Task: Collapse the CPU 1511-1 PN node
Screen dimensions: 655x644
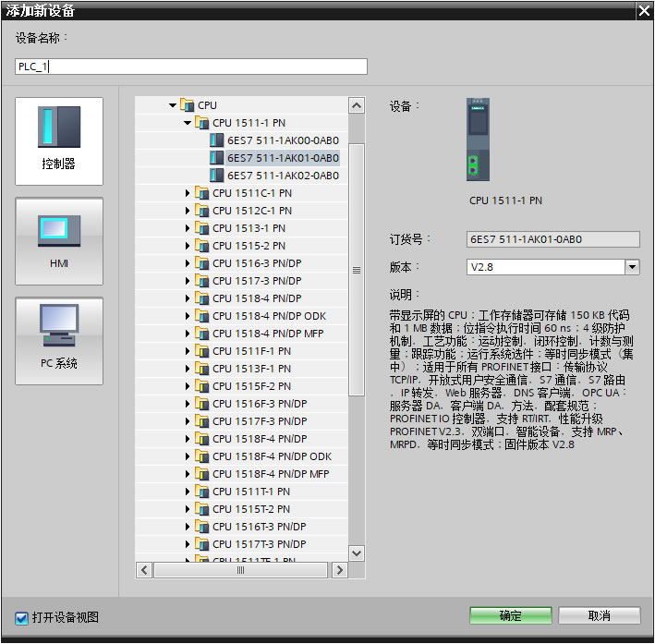Action: [188, 123]
